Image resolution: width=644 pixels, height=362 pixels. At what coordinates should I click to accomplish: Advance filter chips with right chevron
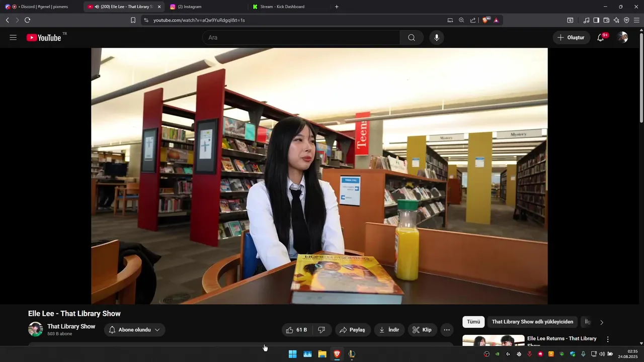pos(602,322)
